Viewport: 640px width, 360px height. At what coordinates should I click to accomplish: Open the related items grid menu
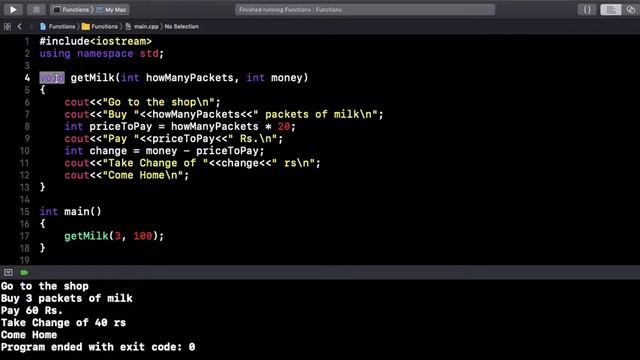click(x=7, y=27)
